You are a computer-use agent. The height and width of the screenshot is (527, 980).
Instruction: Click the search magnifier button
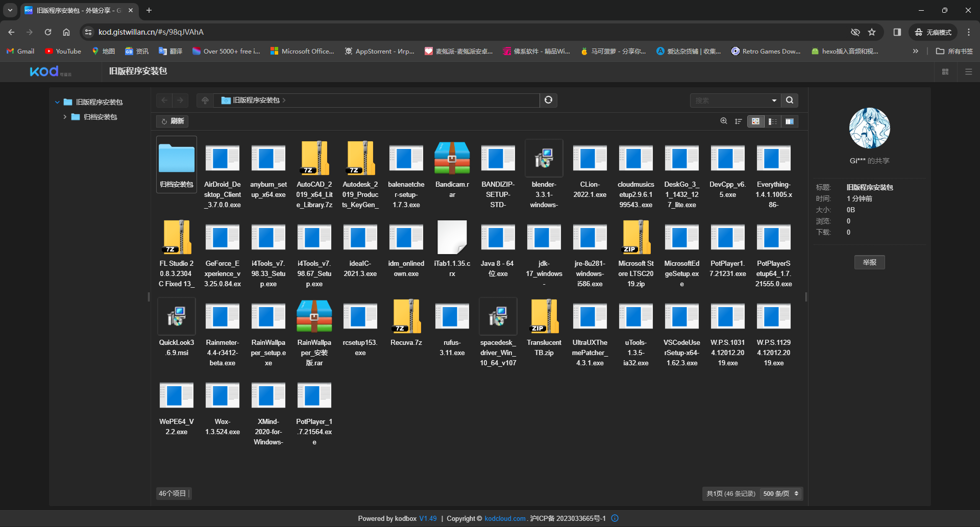790,100
